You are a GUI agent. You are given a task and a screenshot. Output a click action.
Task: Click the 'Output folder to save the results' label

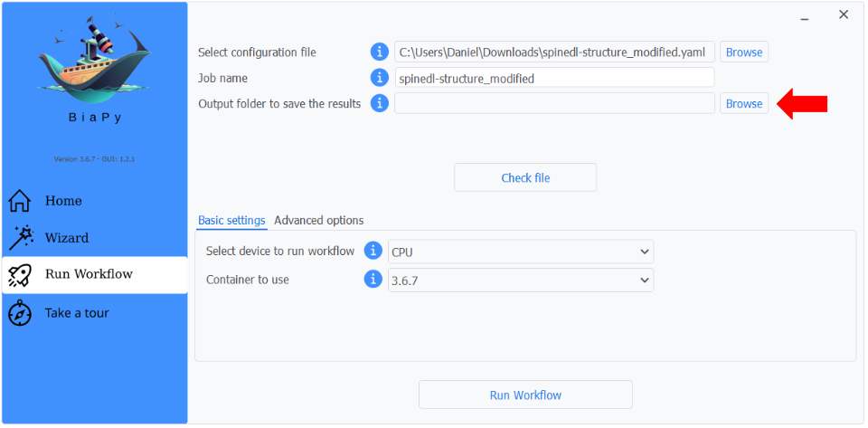tap(279, 103)
